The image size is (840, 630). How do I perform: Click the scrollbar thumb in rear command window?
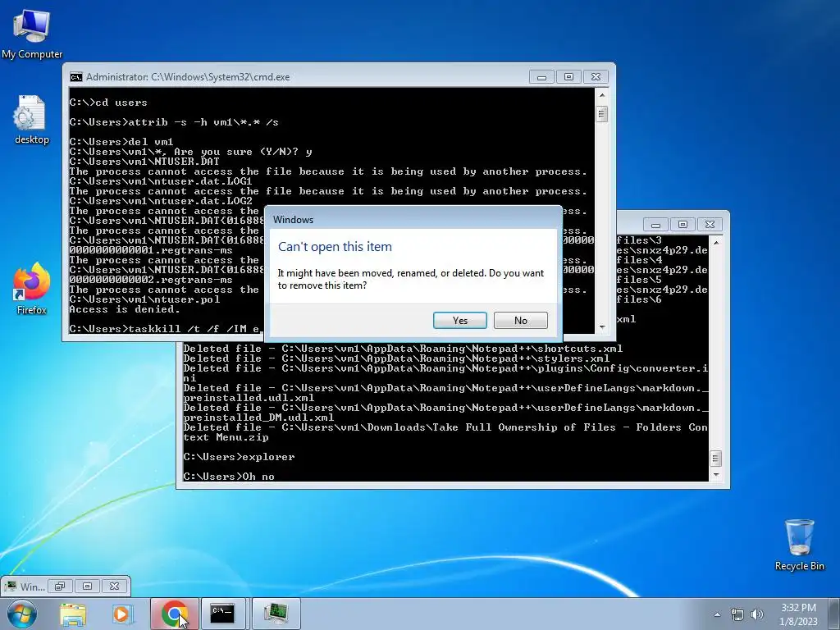715,459
